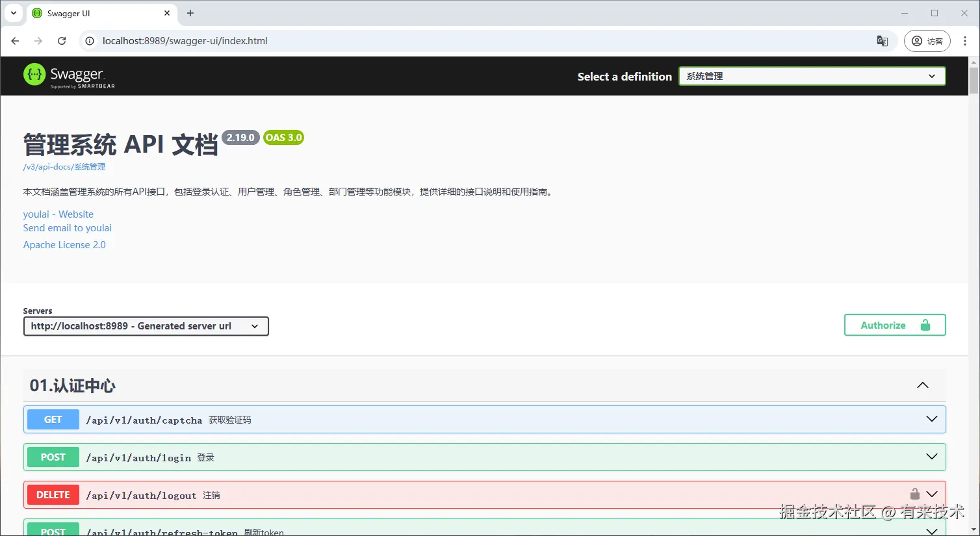Close the Swagger UI tab
Viewport: 980px width, 536px height.
pos(167,13)
